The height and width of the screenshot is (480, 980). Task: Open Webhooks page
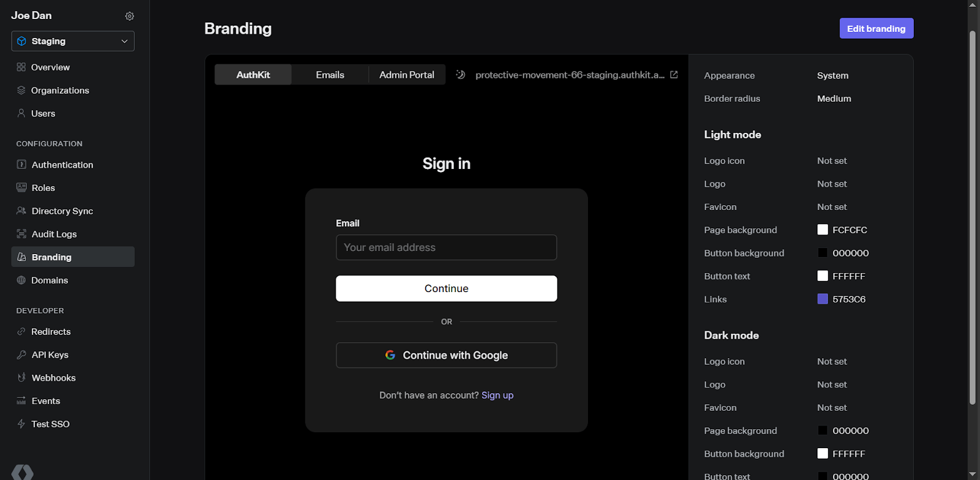pos(73,378)
